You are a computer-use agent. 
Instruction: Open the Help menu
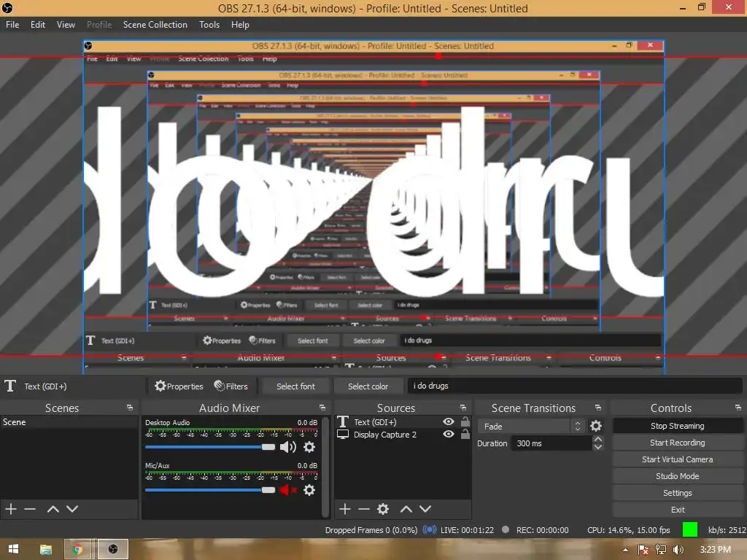240,25
